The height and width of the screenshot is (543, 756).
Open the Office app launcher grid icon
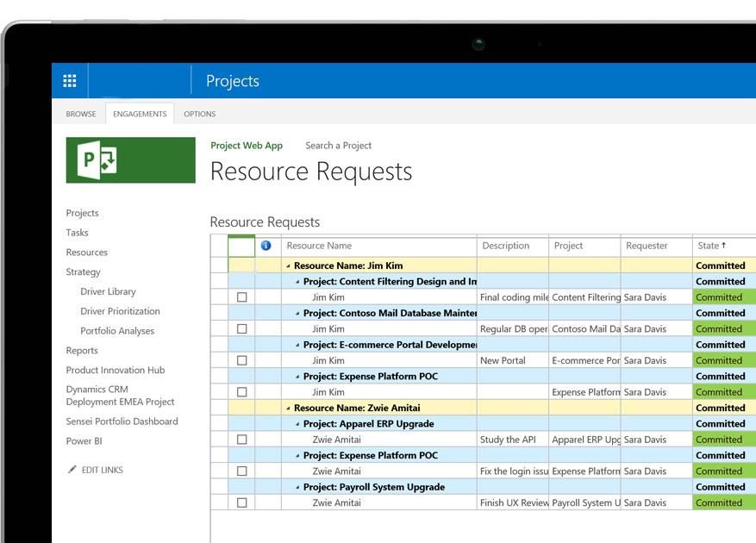click(70, 80)
